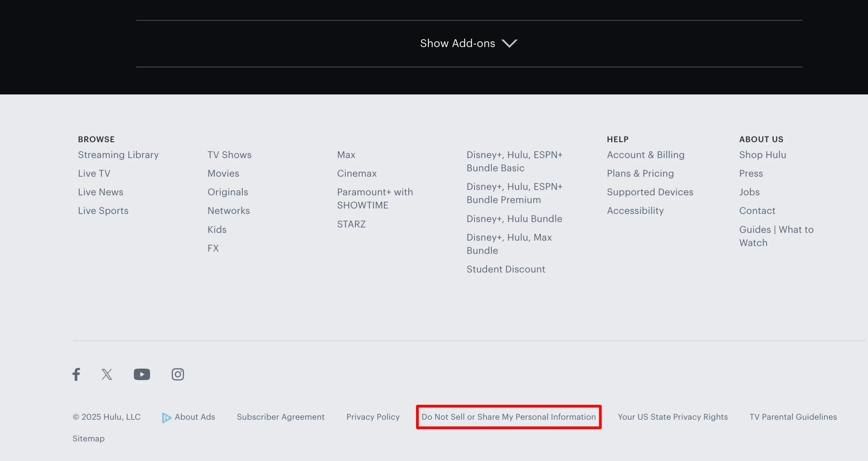The width and height of the screenshot is (868, 461).
Task: Expand the Show Add-ons section
Action: pos(469,43)
